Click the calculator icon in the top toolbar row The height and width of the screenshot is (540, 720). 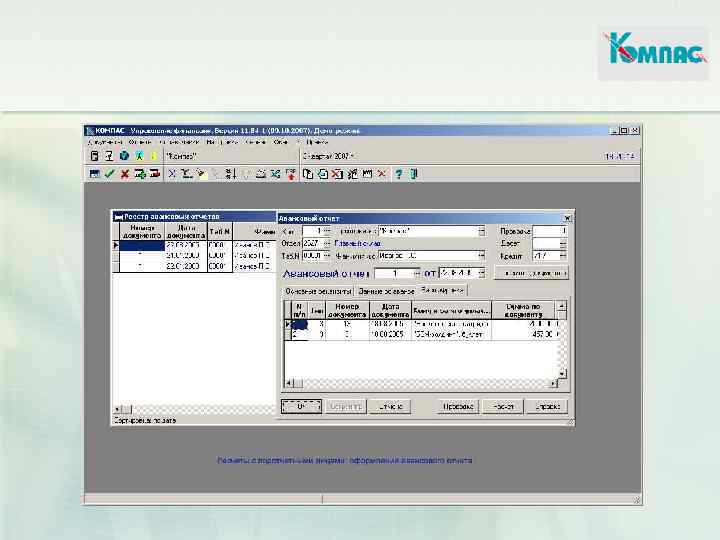click(x=94, y=156)
